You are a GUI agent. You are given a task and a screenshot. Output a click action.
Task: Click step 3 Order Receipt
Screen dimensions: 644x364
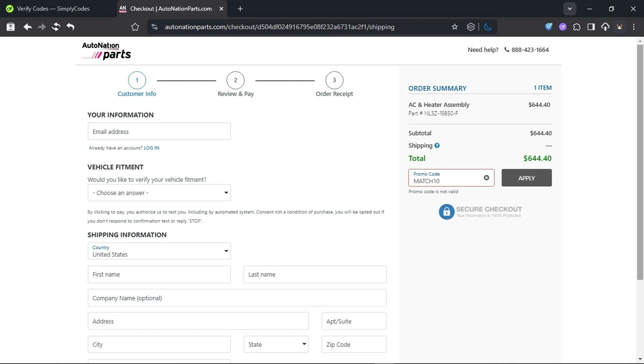click(x=334, y=84)
